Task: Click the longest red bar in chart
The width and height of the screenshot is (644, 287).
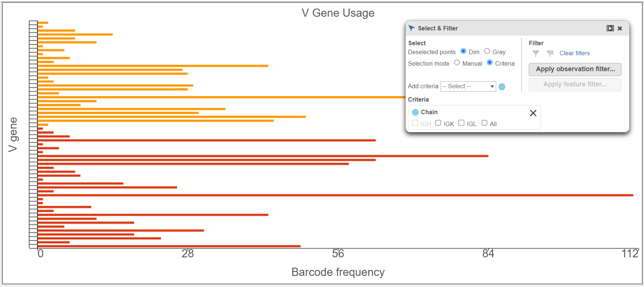Action: [333, 195]
